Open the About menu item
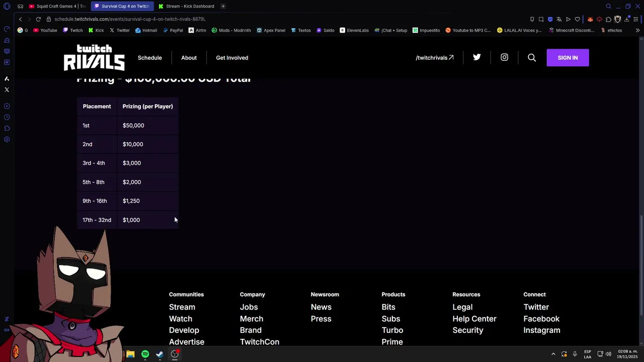This screenshot has width=644, height=362. 189,58
